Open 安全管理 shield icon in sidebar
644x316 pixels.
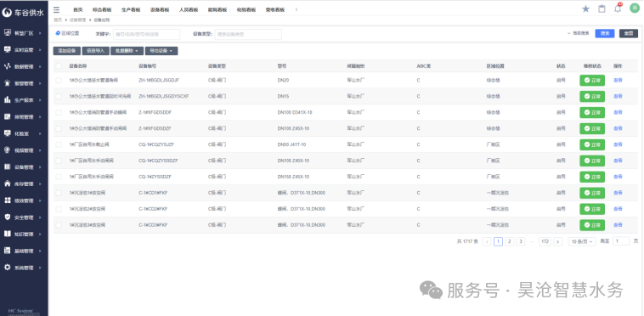(7, 217)
